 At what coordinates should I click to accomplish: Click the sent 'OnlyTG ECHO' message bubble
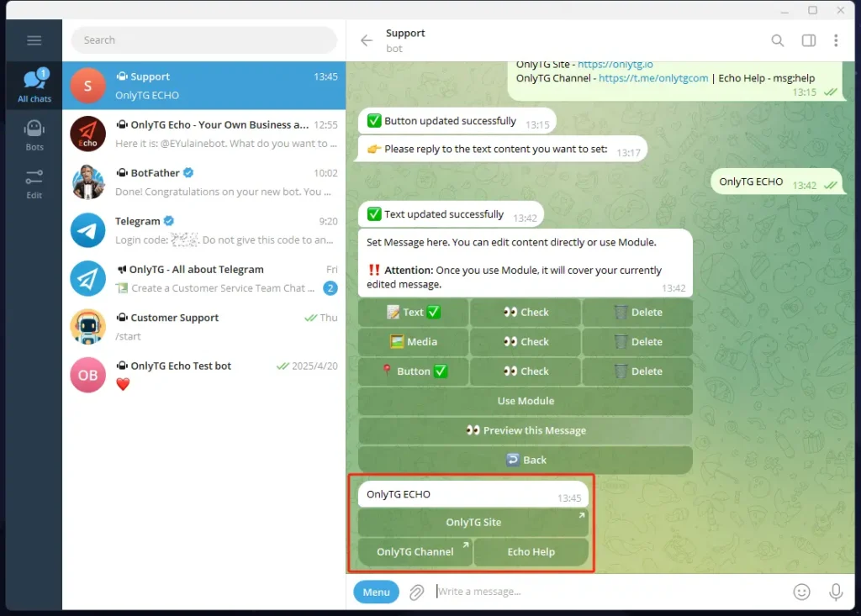pyautogui.click(x=776, y=182)
